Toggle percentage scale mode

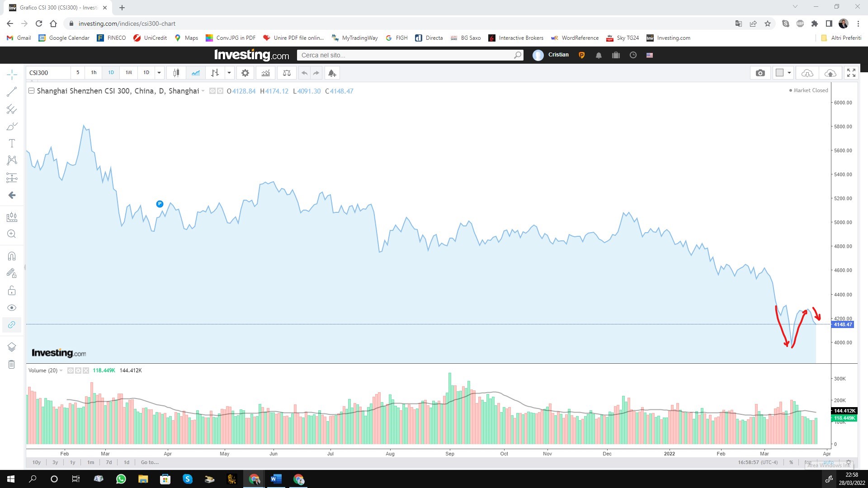click(x=791, y=462)
